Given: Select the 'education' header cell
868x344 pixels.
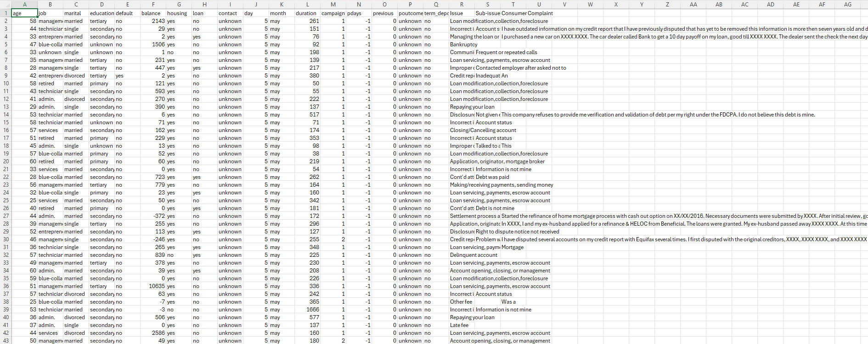Looking at the screenshot, I should [101, 13].
